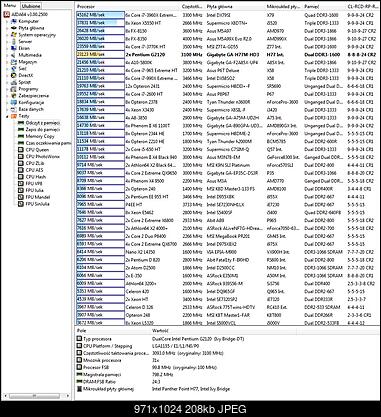Screen dimensions: 381x417
Task: Click the 21456 MB/sek result bar
Action: (100, 62)
